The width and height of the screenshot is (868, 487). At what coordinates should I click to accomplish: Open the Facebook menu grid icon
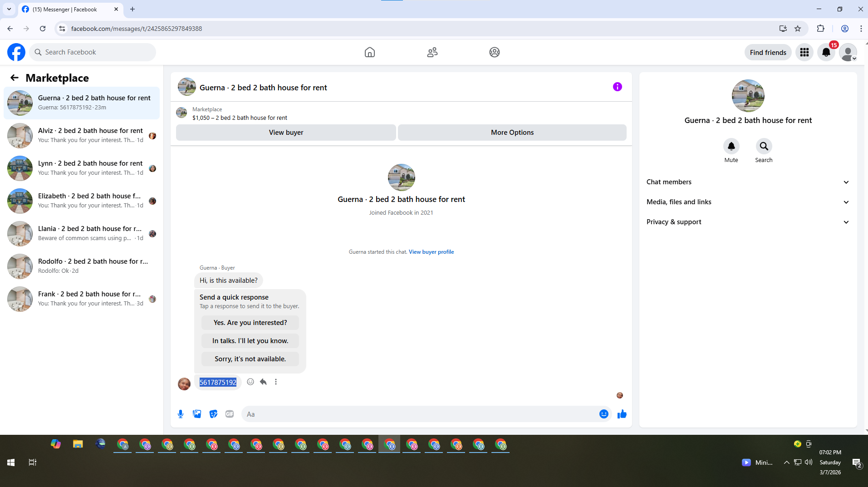804,52
